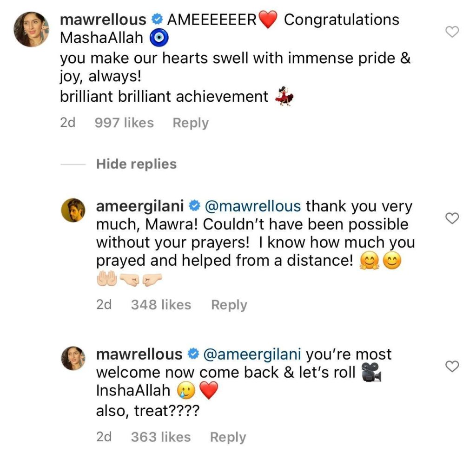
Task: Open mawrellous avatar on bottom reply
Action: click(x=73, y=358)
